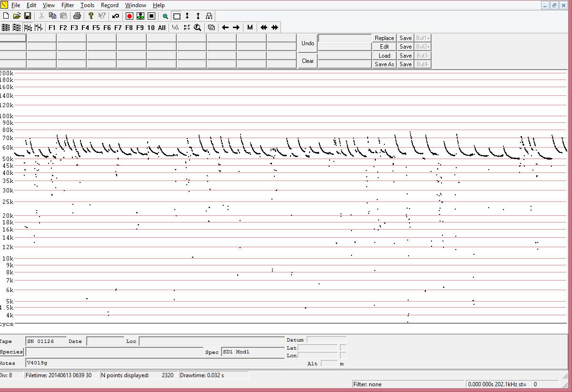Click the double left arrow icon

point(263,27)
